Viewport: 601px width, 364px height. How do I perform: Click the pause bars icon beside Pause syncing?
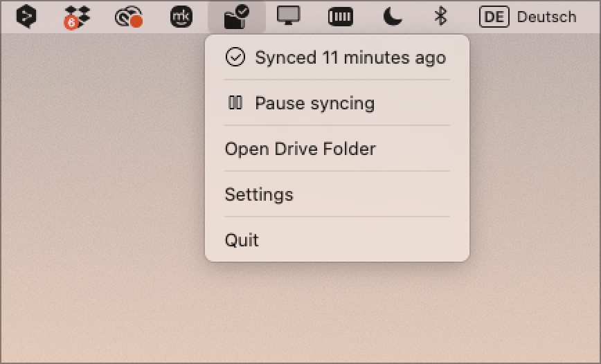point(235,103)
